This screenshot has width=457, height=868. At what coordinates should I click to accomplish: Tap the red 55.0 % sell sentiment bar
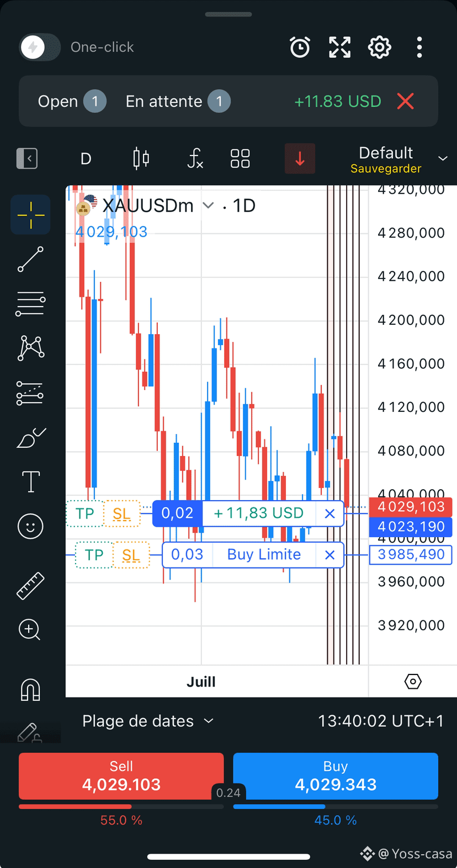(x=121, y=807)
